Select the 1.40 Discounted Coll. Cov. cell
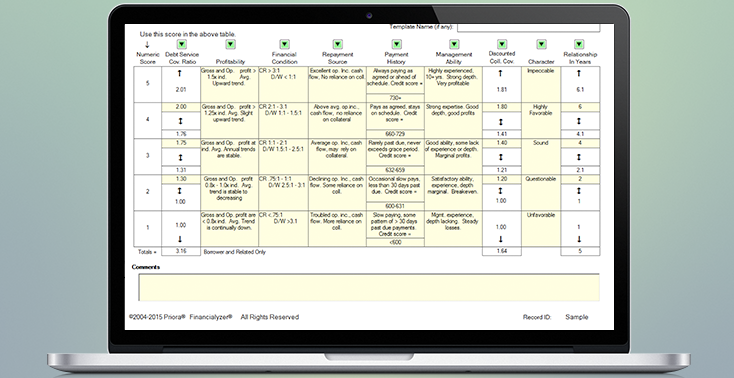Image resolution: width=734 pixels, height=378 pixels. [501, 143]
